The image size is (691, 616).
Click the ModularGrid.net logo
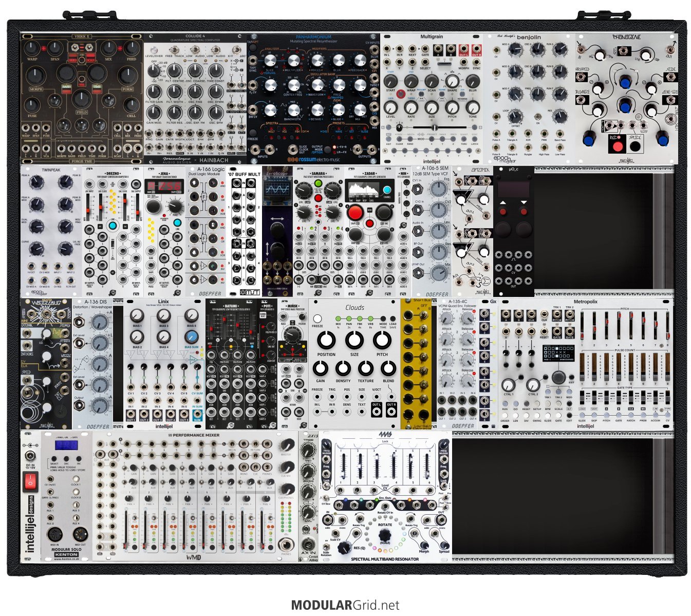pyautogui.click(x=345, y=605)
